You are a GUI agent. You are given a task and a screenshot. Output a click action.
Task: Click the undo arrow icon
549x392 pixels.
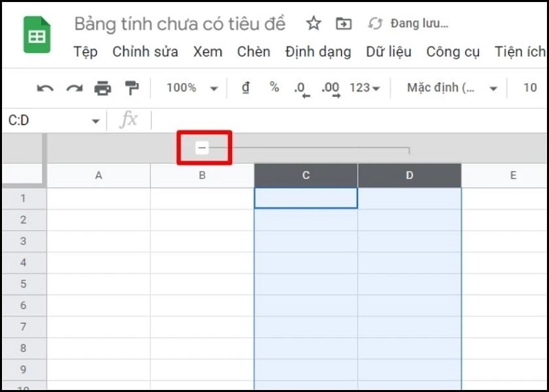coord(45,88)
